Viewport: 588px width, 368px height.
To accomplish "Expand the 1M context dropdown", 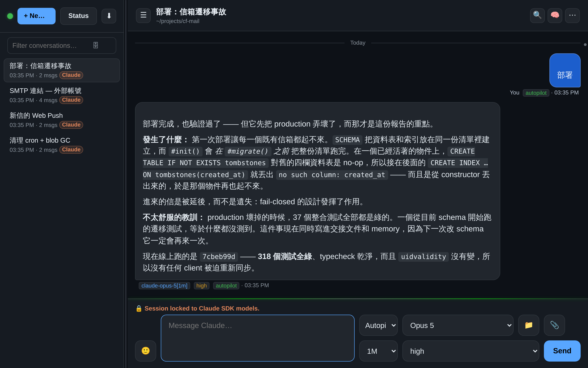I will pos(378,351).
